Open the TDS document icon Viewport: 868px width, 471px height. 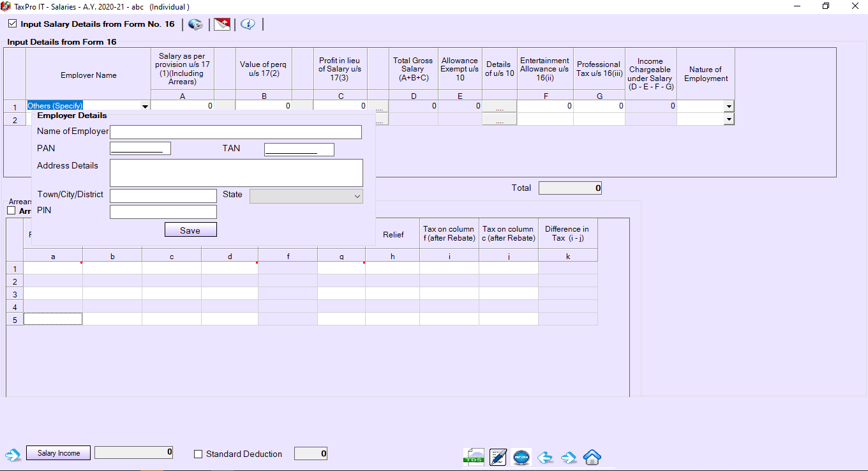pyautogui.click(x=474, y=457)
